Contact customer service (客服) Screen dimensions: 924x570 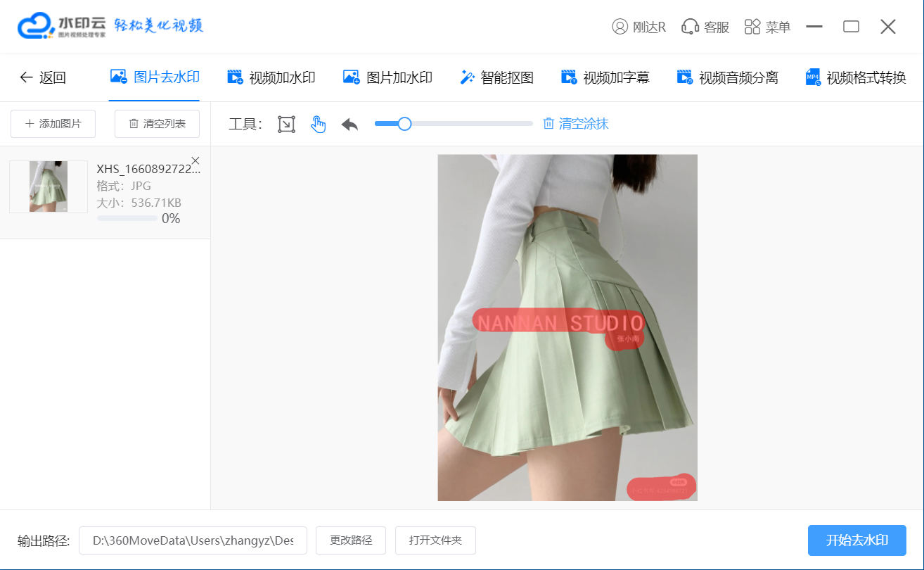(x=705, y=27)
